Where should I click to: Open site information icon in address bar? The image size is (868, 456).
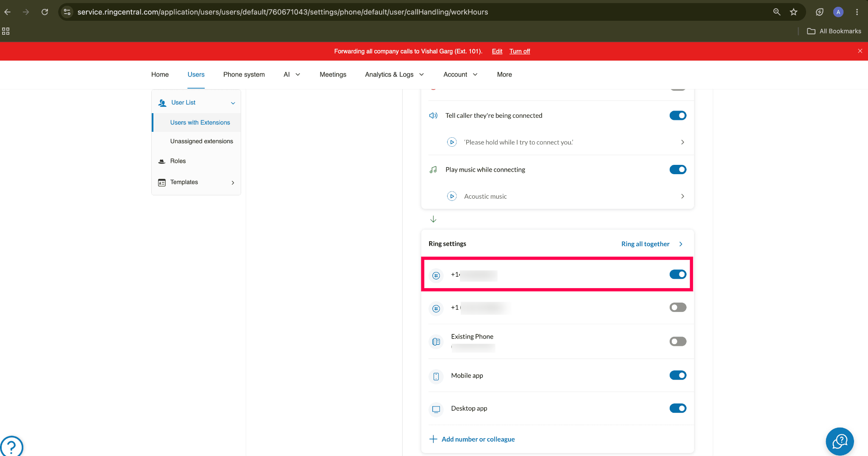coord(67,12)
